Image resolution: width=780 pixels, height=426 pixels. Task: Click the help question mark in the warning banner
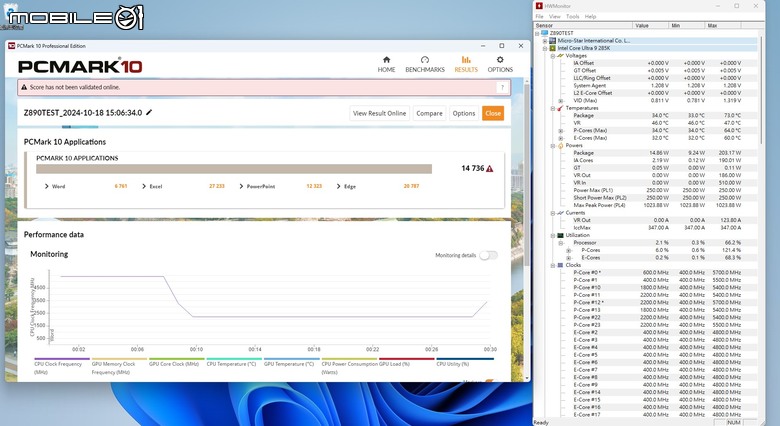click(x=502, y=88)
